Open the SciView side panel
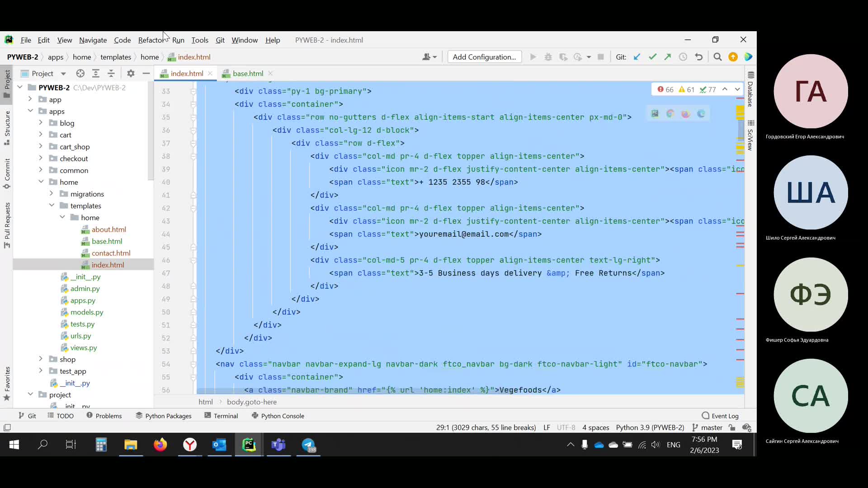 [x=750, y=136]
